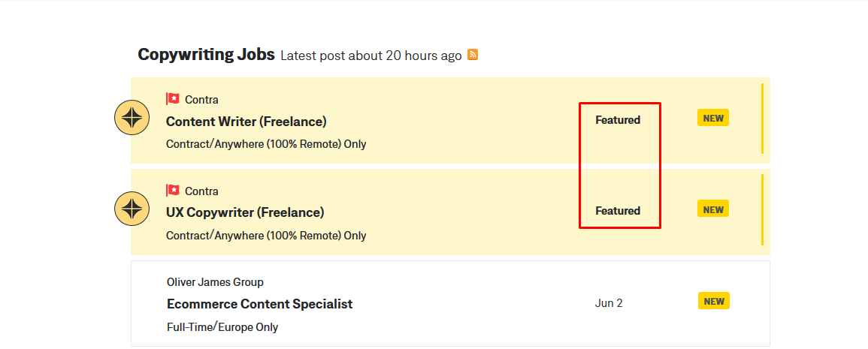Open the Content Writer (Freelance) job

pyautogui.click(x=246, y=122)
